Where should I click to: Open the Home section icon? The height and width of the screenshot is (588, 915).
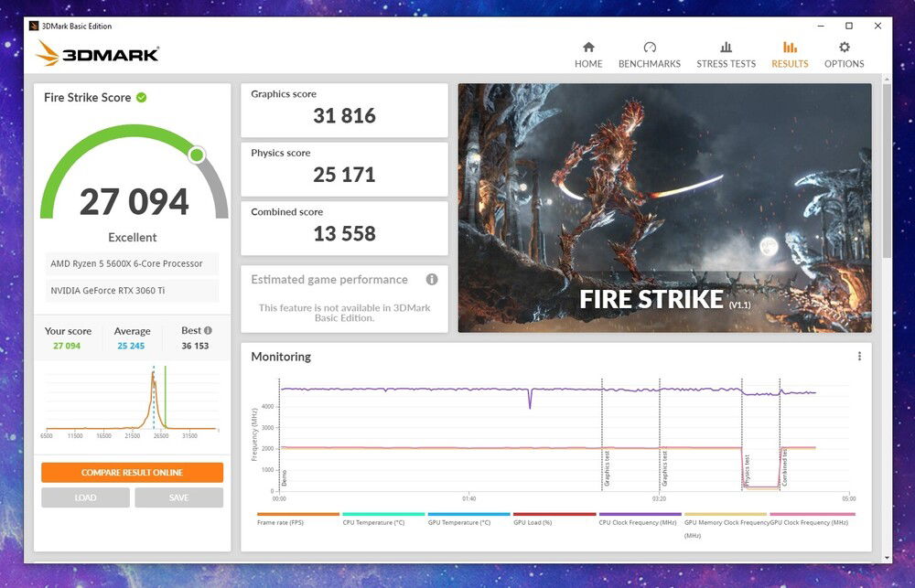click(588, 48)
